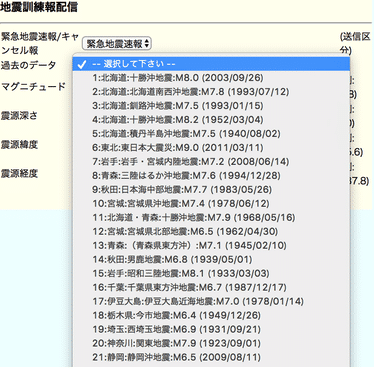This screenshot has width=378, height=370.
Task: Pick 20:神奈川:関東地震:M7.9 (1923/09/01)
Action: 211,343
